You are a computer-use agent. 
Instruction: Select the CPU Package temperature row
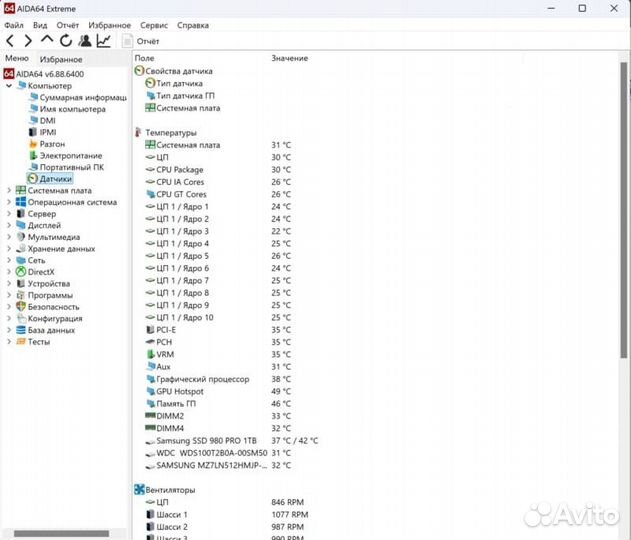point(218,170)
